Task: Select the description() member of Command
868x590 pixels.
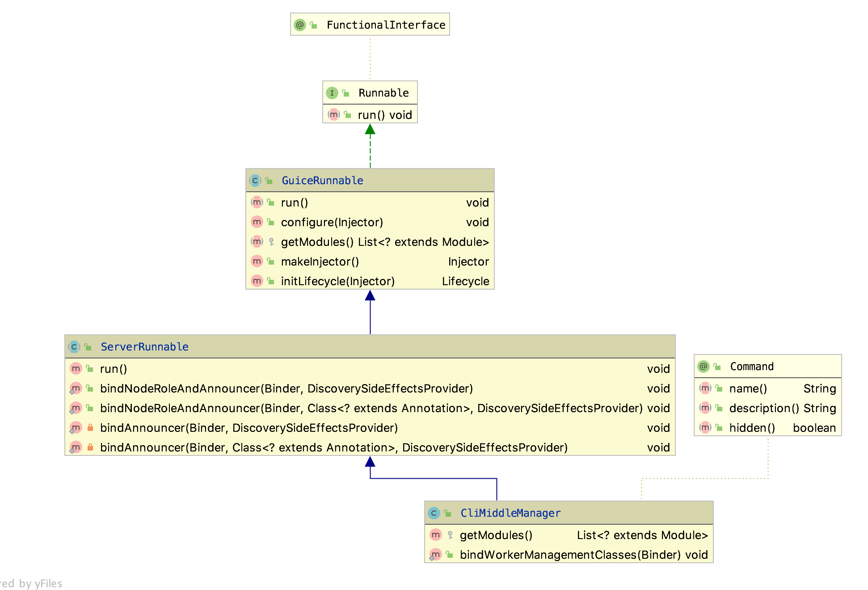Action: coord(764,408)
